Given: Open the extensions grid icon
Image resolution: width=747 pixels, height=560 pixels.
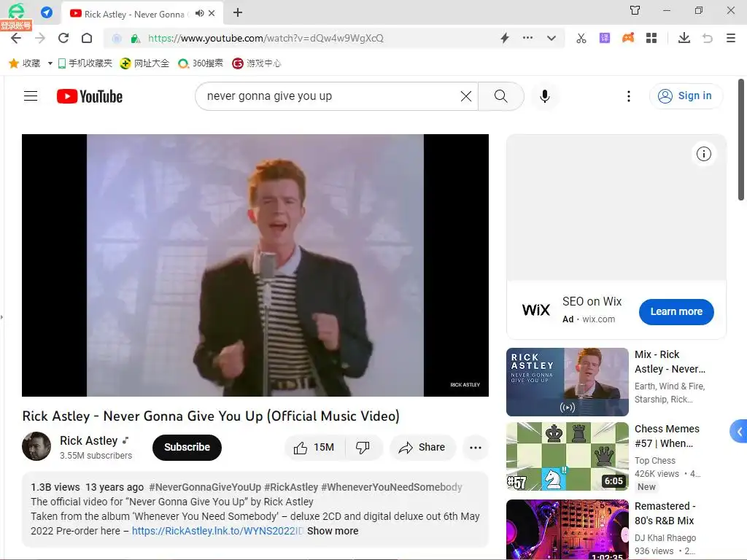Looking at the screenshot, I should tap(651, 38).
